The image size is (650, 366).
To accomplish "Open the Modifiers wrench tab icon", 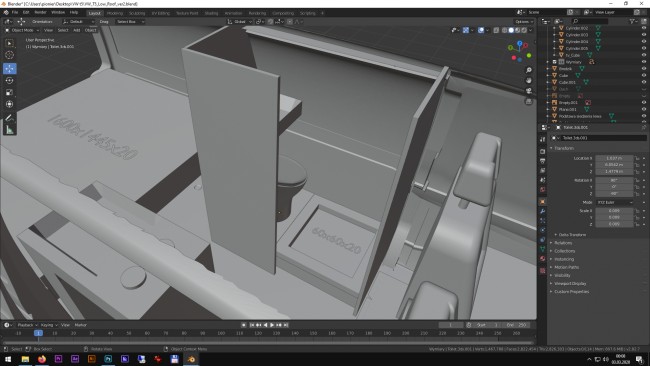I will tap(543, 211).
